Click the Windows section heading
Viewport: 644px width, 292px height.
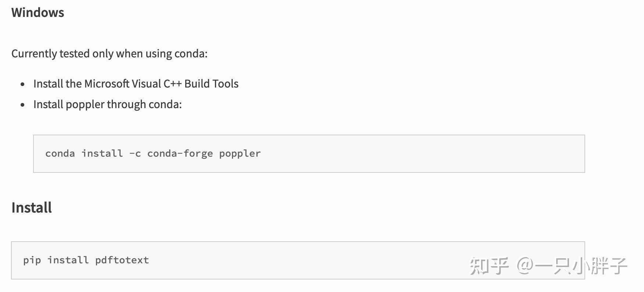click(x=37, y=13)
